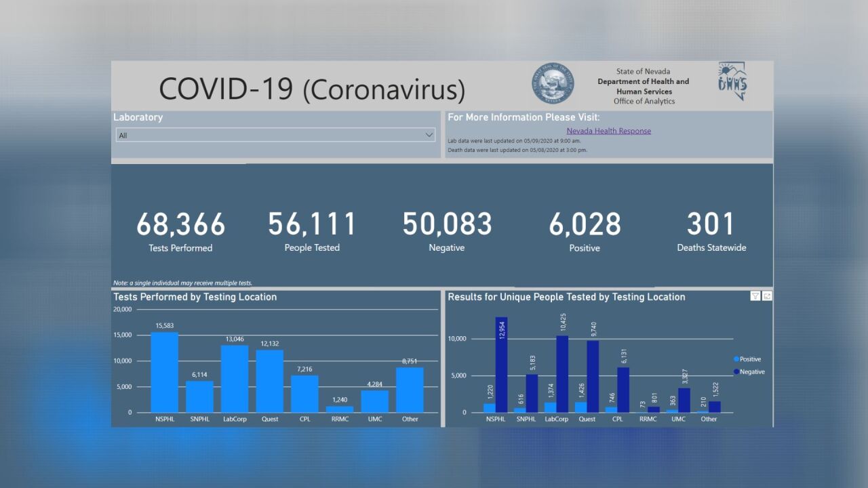The width and height of the screenshot is (868, 488).
Task: Select CPL negative bar in Results chart
Action: coord(623,390)
